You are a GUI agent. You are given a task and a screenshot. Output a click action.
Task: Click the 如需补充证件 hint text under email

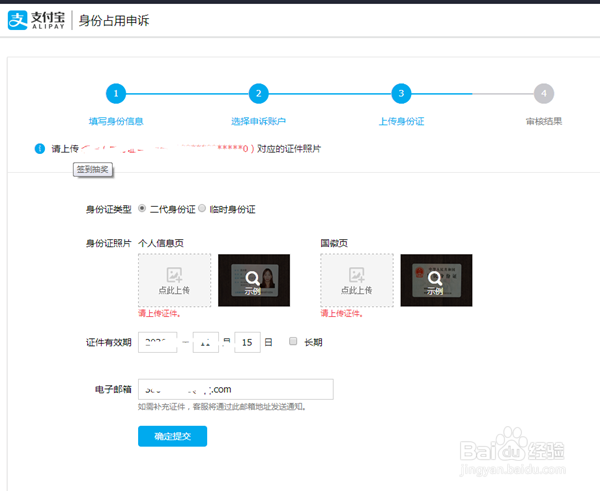pos(222,407)
